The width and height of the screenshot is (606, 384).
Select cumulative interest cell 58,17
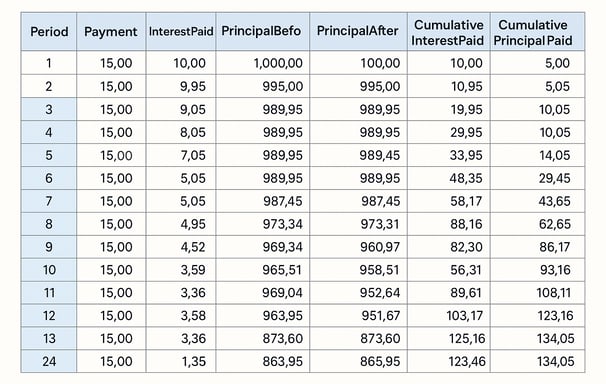pos(448,201)
